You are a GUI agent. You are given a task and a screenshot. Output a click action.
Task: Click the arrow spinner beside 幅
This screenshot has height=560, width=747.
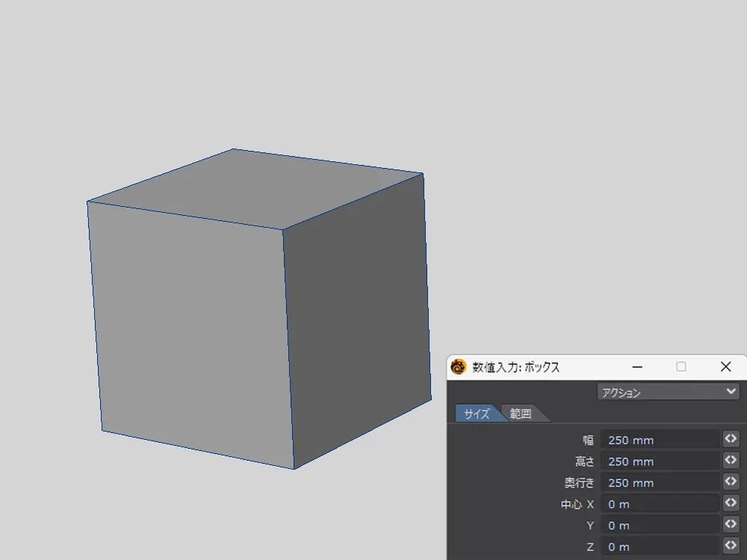pos(731,439)
